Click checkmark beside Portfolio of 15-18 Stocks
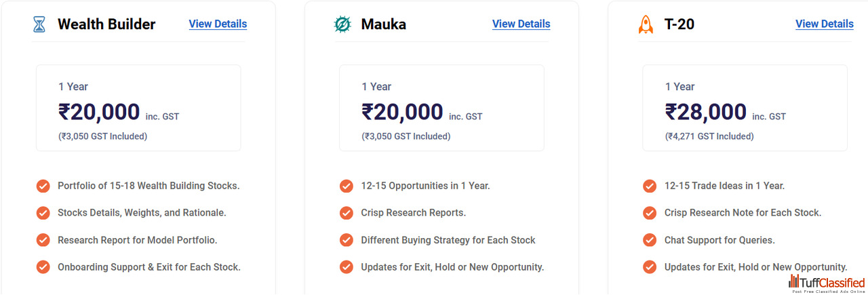 (43, 186)
